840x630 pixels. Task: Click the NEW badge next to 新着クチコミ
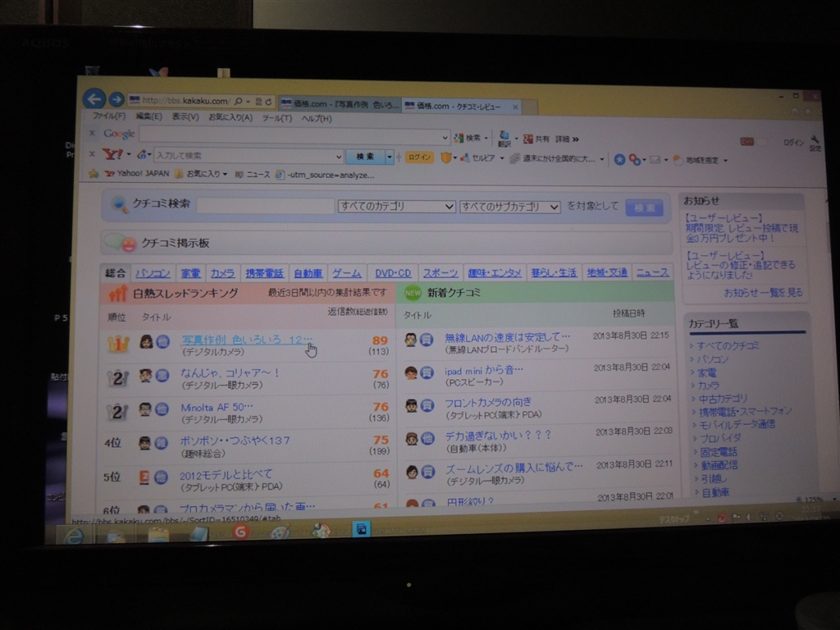click(413, 293)
